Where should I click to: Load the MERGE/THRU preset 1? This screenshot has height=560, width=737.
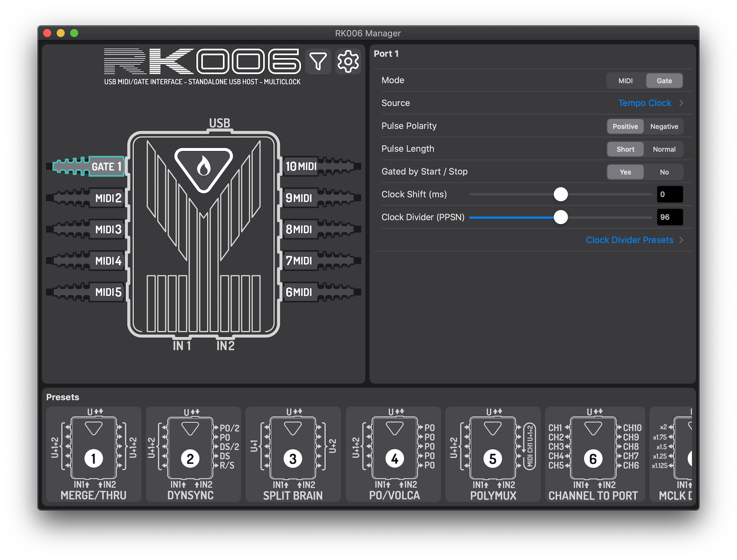pos(94,455)
